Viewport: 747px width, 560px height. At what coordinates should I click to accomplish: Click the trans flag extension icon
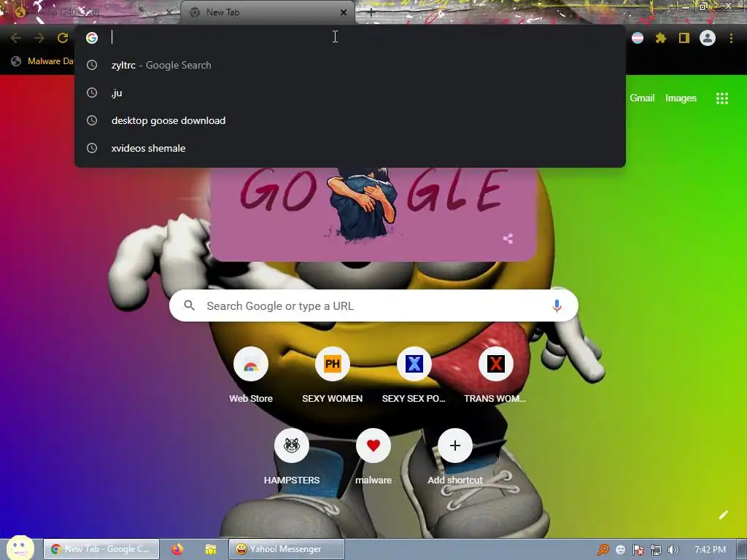(638, 38)
